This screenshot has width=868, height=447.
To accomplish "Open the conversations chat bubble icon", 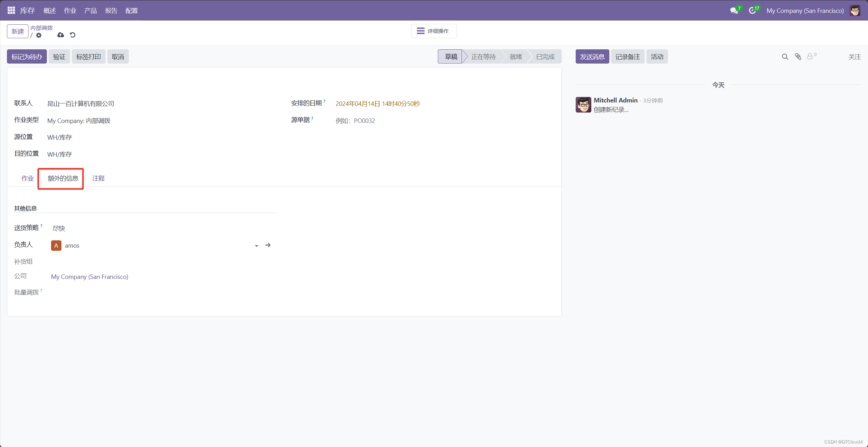I will point(734,11).
